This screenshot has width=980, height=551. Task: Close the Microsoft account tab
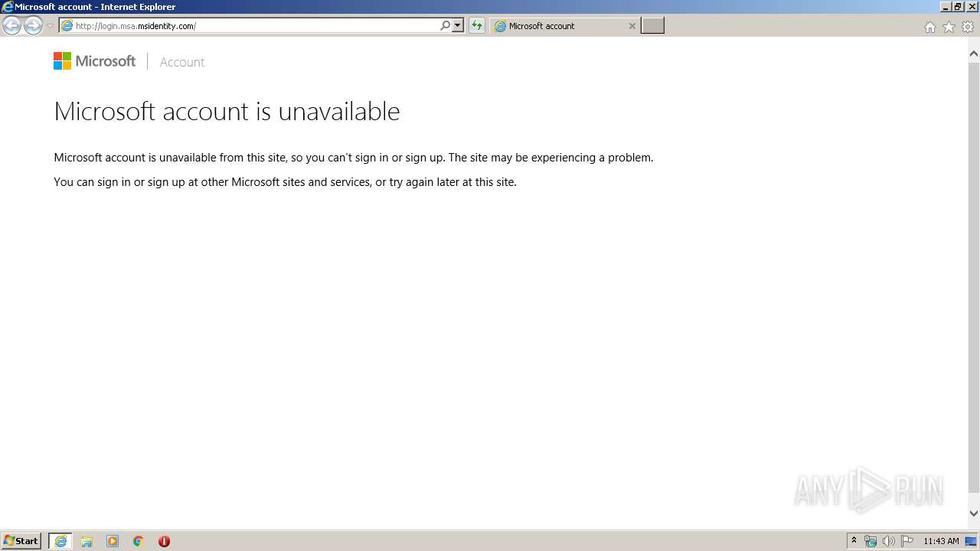632,26
